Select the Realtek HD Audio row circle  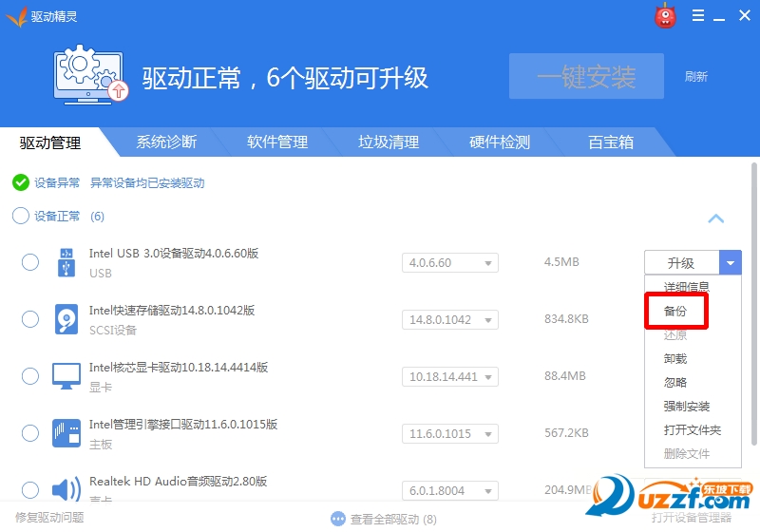pyautogui.click(x=30, y=489)
